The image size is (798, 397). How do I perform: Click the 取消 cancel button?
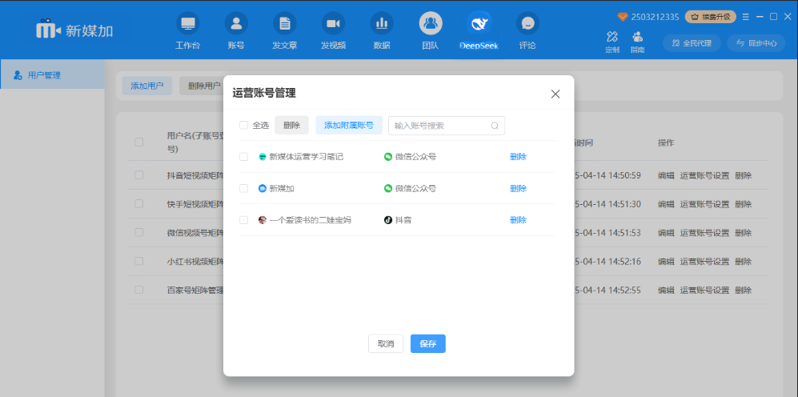(x=386, y=344)
